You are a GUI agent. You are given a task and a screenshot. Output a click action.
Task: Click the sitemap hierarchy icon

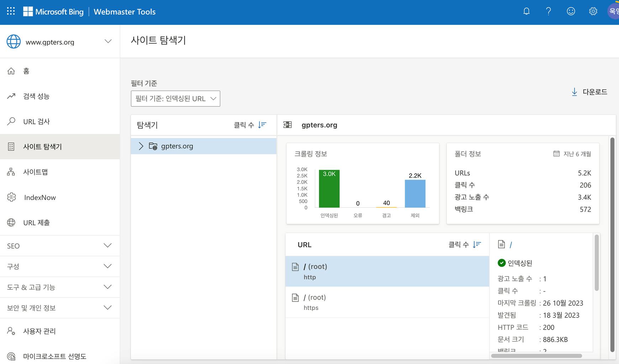pos(11,172)
